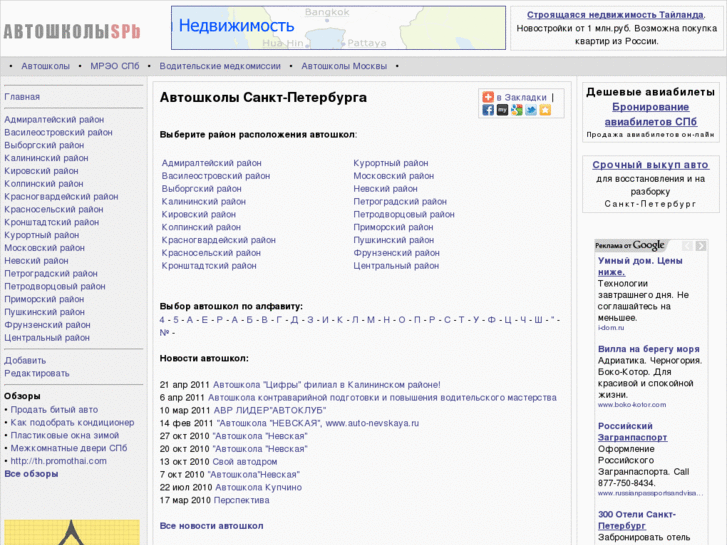This screenshot has height=545, width=727.
Task: Select Петроградский район in main district list
Action: 400,201
